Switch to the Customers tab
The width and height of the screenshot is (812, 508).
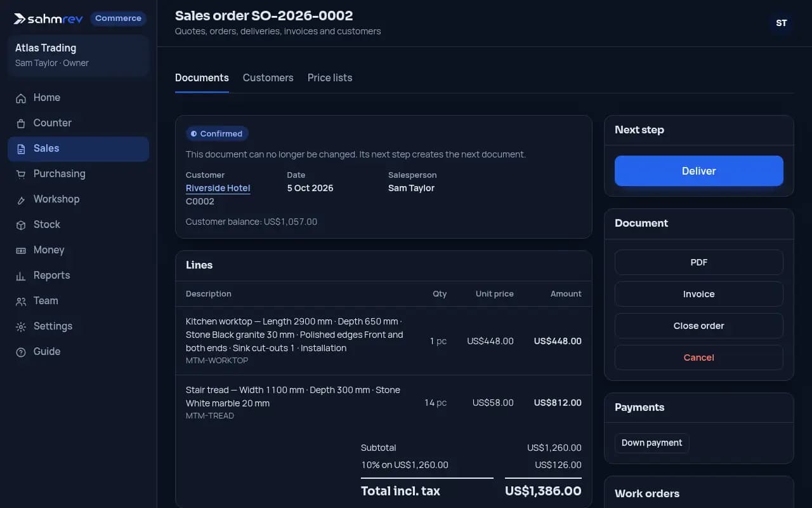[x=268, y=77]
